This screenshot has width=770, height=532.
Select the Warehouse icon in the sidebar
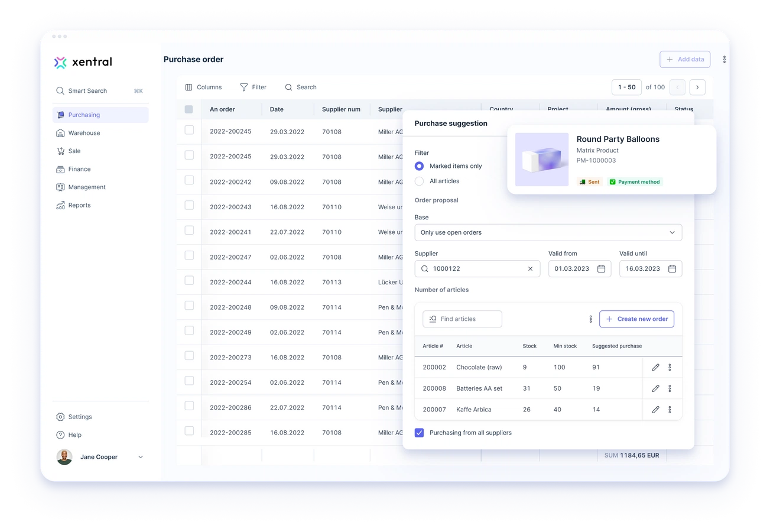coord(60,133)
